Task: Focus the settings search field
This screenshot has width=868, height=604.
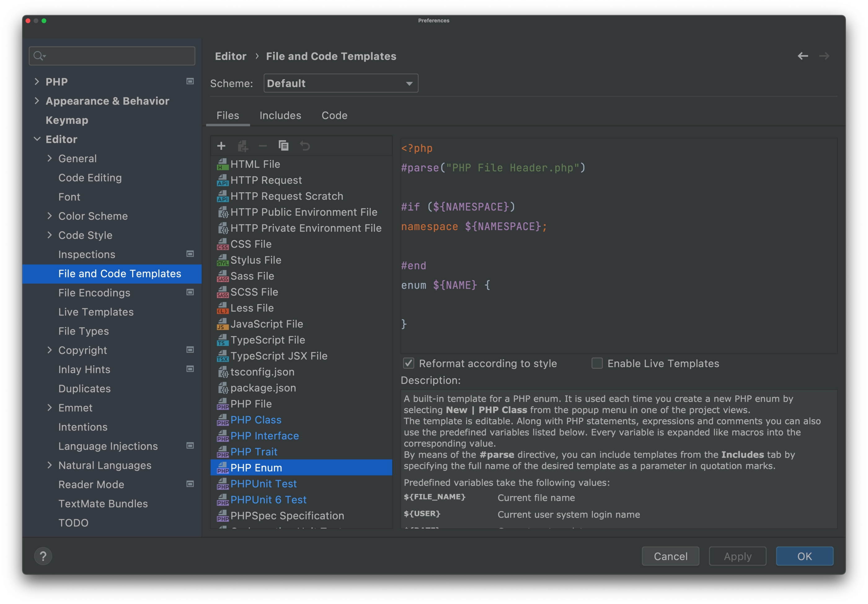Action: 112,56
